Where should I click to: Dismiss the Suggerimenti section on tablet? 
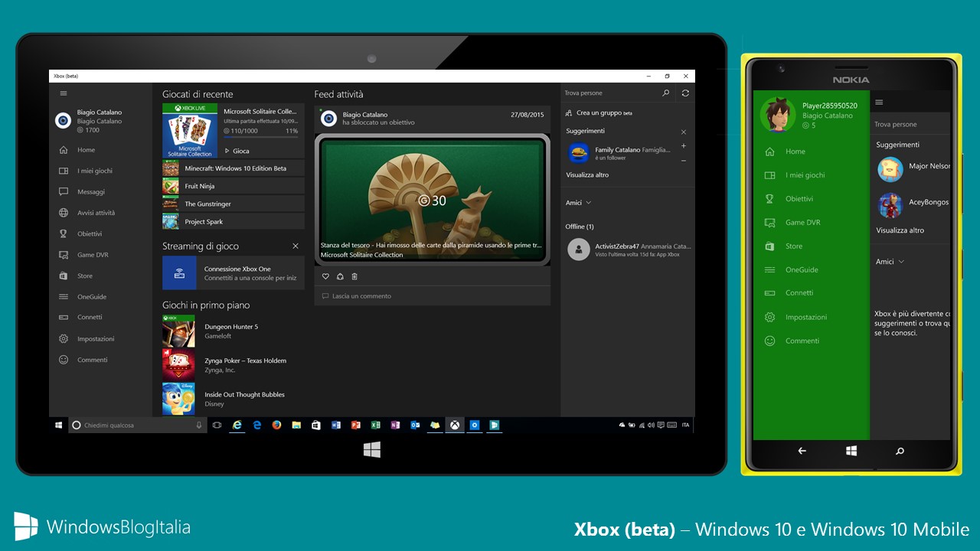684,132
